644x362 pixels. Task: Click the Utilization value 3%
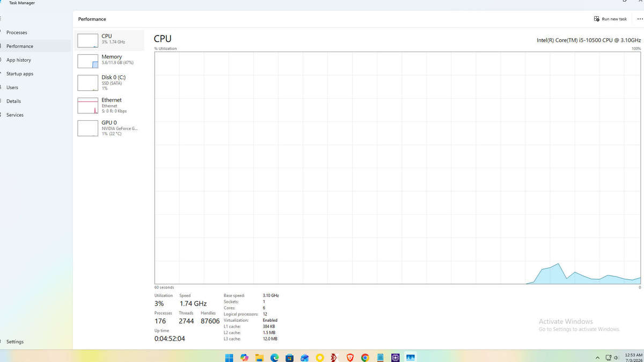(159, 303)
